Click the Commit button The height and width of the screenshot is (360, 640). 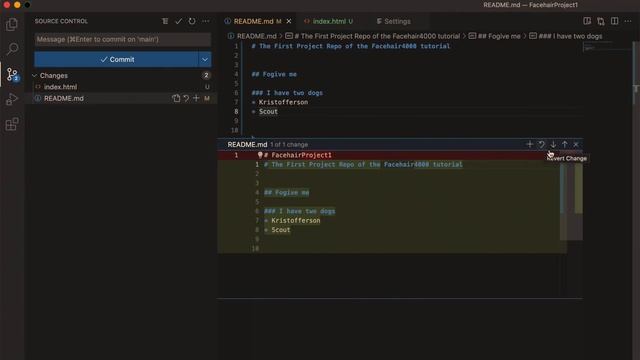[116, 60]
